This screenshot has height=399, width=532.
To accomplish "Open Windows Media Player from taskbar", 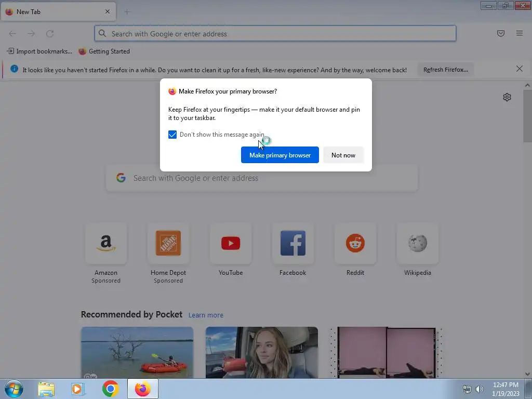I will click(x=78, y=389).
